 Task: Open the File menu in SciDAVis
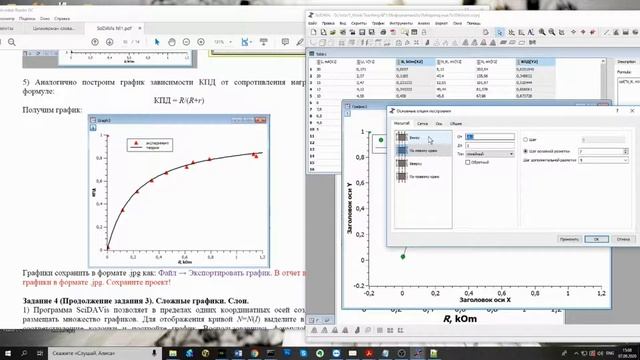(x=313, y=23)
